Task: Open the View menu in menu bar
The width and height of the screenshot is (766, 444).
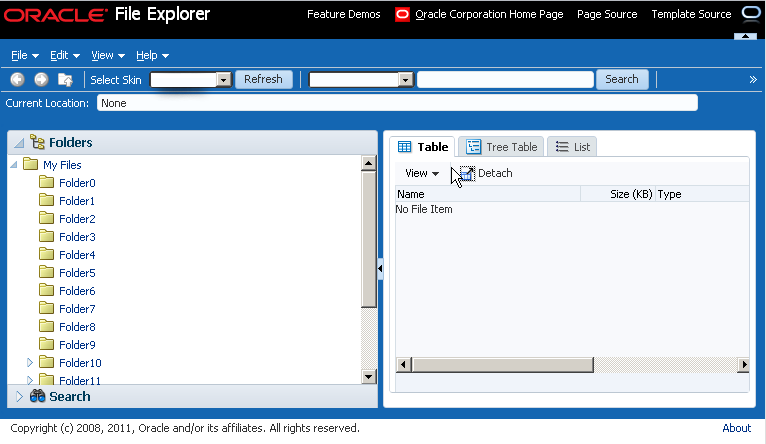Action: [x=108, y=56]
